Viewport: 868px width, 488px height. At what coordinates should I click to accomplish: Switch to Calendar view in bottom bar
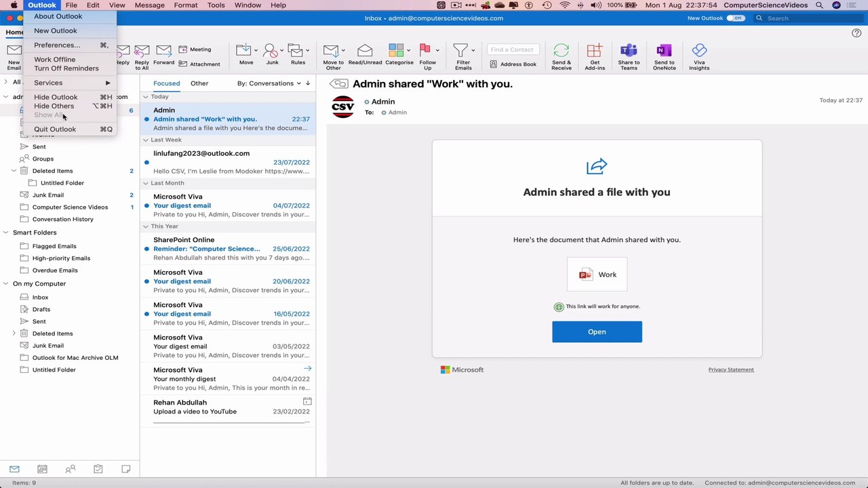click(x=42, y=469)
